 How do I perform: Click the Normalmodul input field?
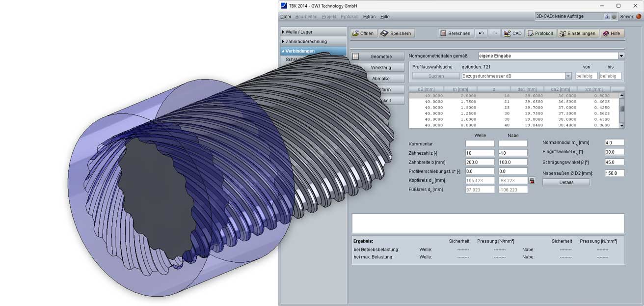click(x=615, y=142)
